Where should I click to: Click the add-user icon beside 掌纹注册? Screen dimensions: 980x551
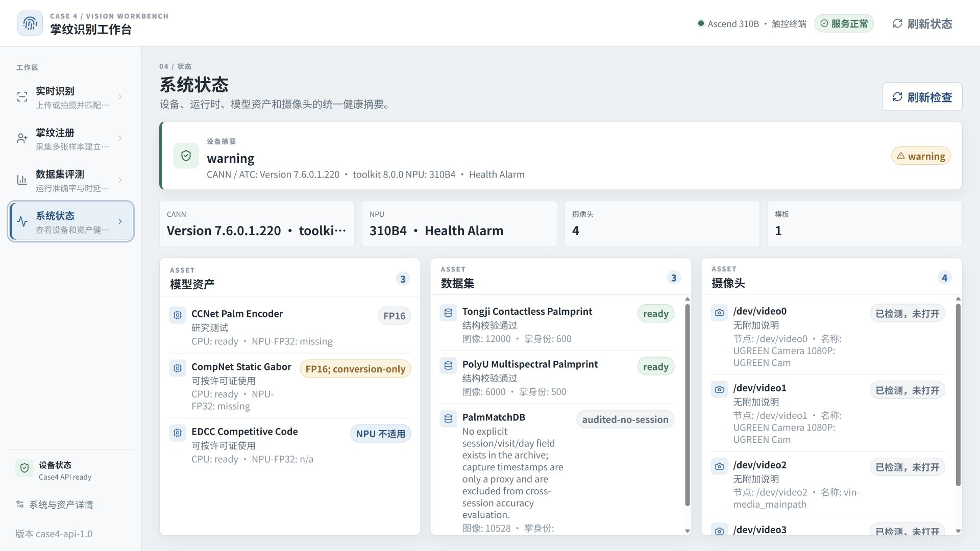[22, 138]
